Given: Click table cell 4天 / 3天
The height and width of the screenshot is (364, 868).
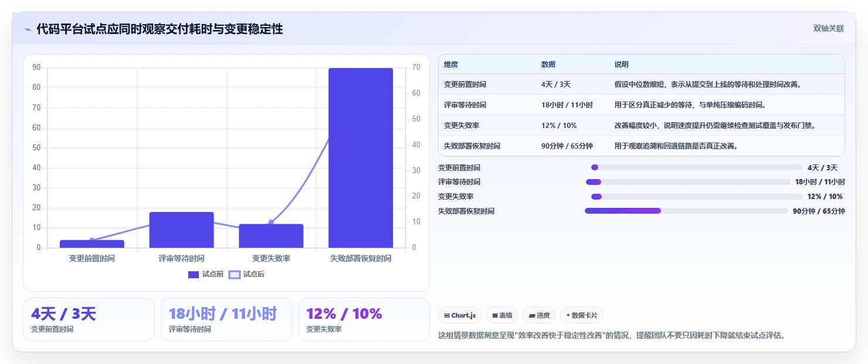Looking at the screenshot, I should (556, 85).
